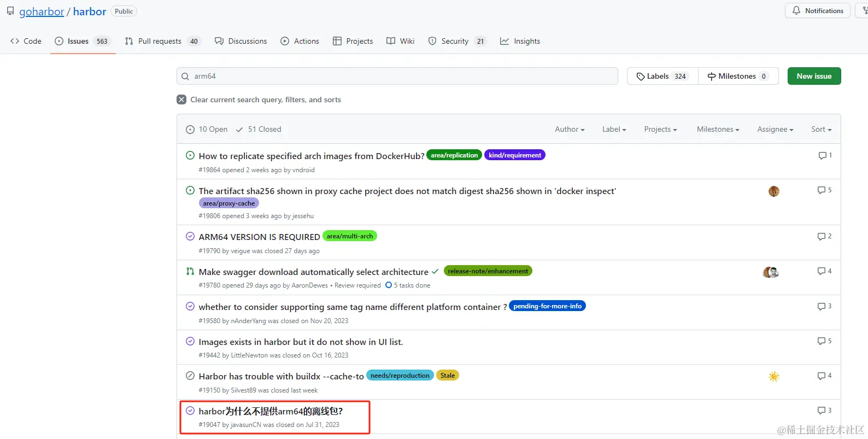Click the tasks progress circle icon on #19780

[x=389, y=285]
